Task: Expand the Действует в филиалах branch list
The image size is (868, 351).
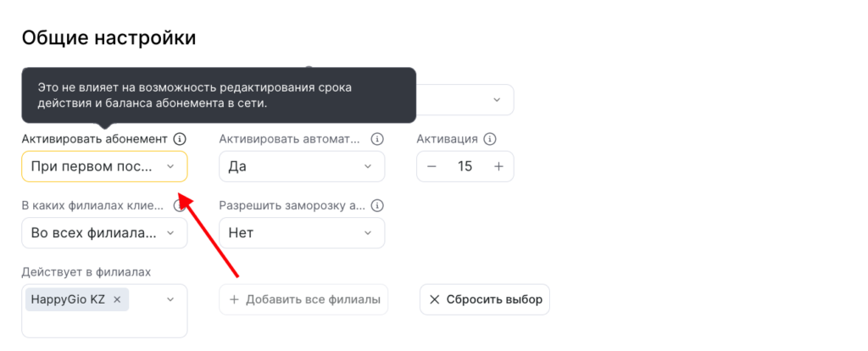Action: [170, 299]
